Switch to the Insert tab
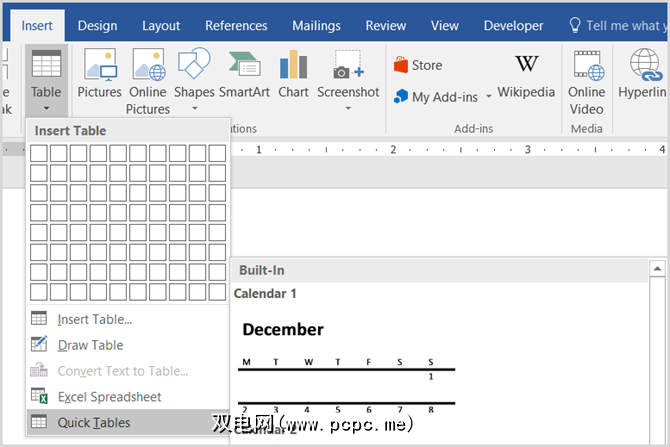This screenshot has height=447, width=670. click(37, 26)
